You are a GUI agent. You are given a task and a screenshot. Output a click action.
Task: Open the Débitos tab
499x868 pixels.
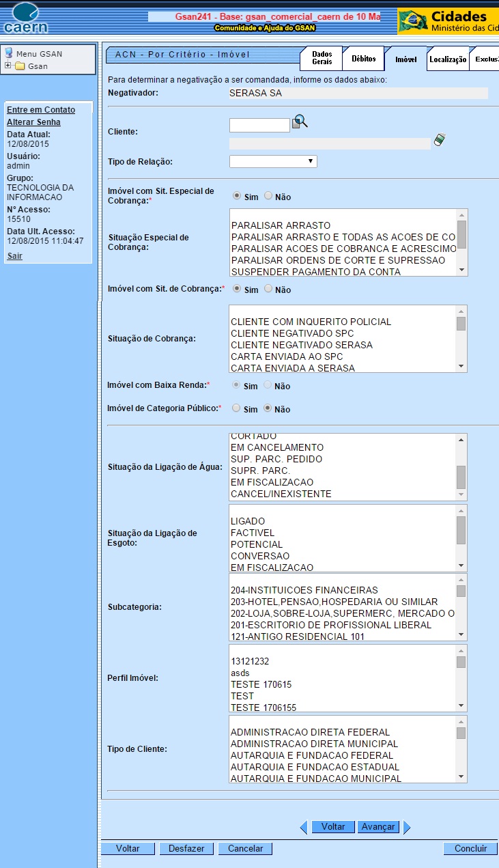(x=364, y=59)
